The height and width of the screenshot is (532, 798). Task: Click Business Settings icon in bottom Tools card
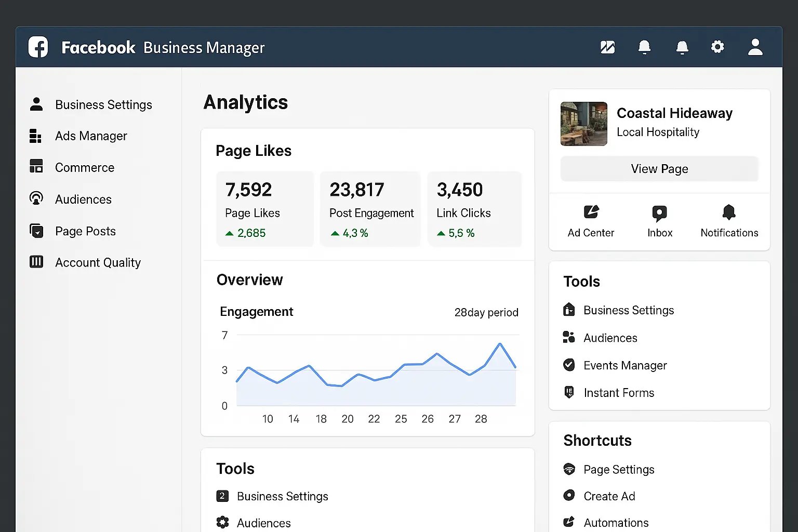(222, 496)
